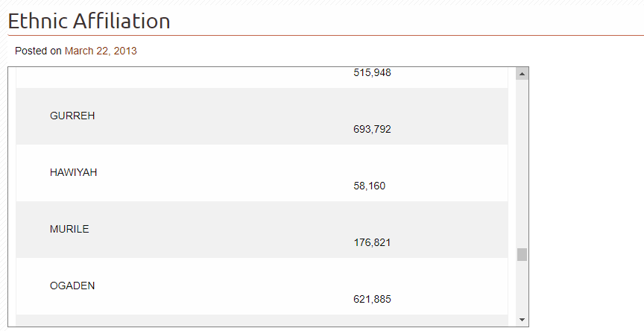Click the 693,792 value for GURREH

(x=372, y=129)
